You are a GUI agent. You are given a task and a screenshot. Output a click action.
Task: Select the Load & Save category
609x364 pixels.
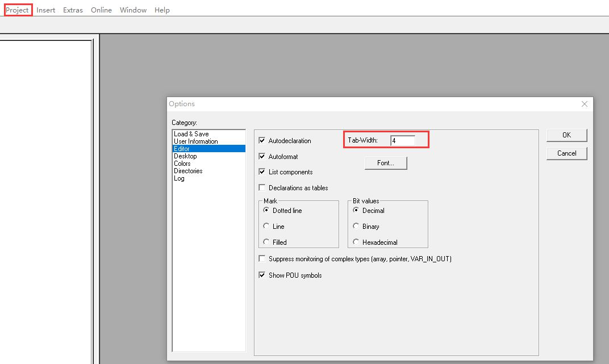tap(208, 134)
